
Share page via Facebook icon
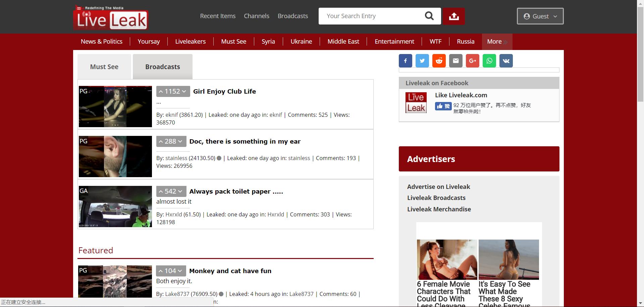pyautogui.click(x=405, y=61)
